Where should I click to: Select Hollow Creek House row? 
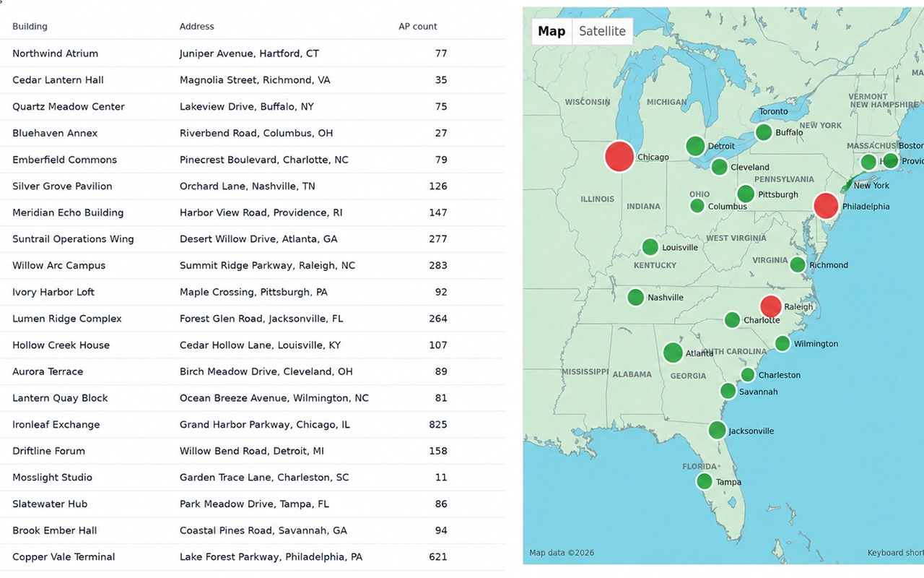(253, 345)
